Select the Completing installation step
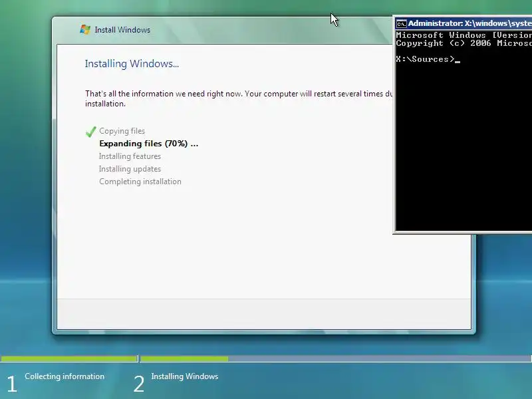The height and width of the screenshot is (399, 532). [140, 181]
